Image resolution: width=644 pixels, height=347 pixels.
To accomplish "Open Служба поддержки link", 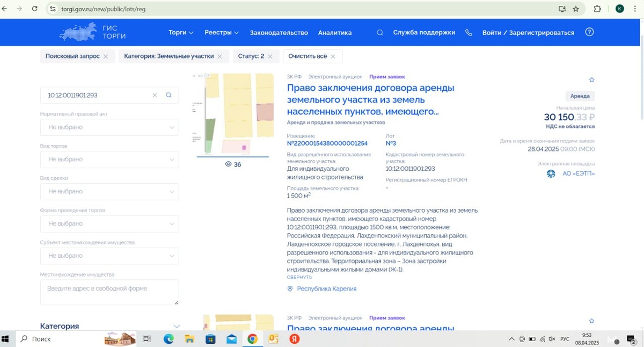I will tap(424, 33).
